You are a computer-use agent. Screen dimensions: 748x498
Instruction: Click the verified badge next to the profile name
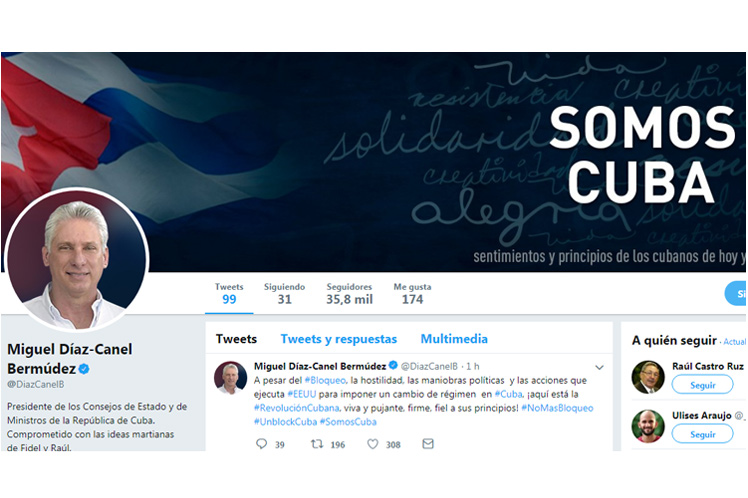[84, 369]
